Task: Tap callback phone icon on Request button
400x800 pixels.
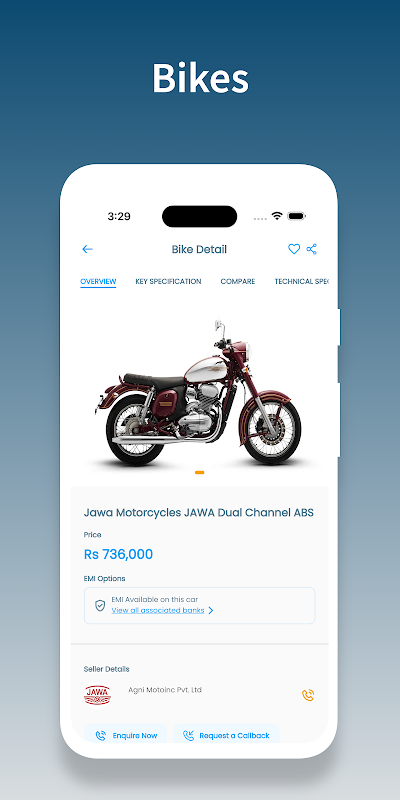Action: [188, 736]
